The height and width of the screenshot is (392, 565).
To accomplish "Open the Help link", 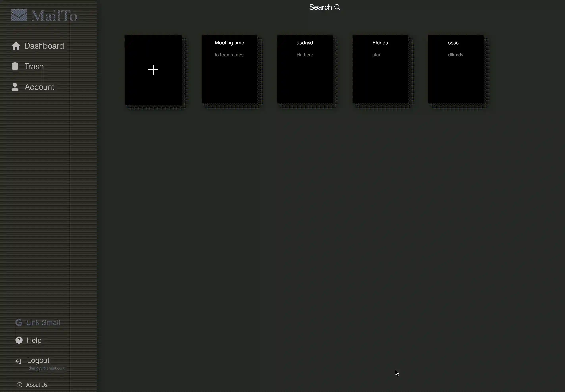I will 34,340.
